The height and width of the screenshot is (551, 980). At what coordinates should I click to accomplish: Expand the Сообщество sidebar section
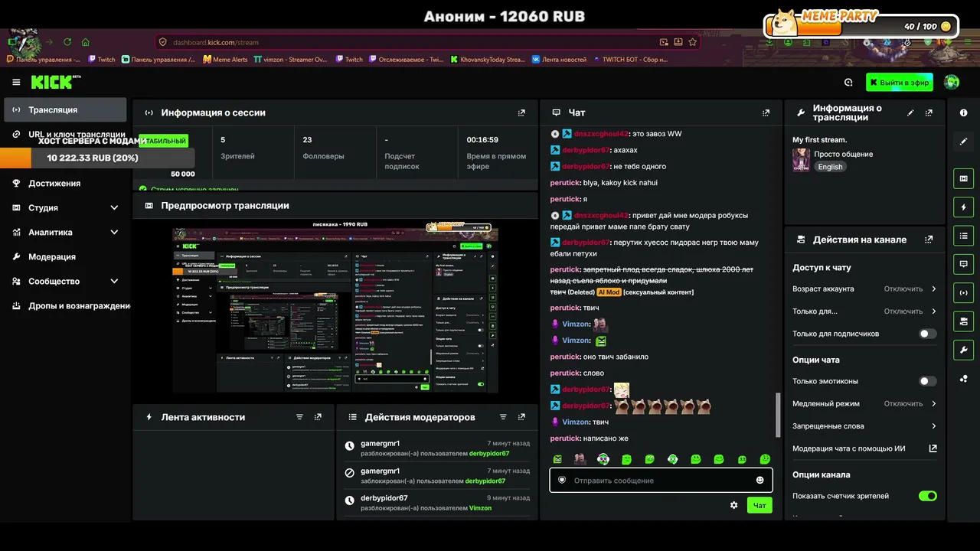[x=65, y=281]
